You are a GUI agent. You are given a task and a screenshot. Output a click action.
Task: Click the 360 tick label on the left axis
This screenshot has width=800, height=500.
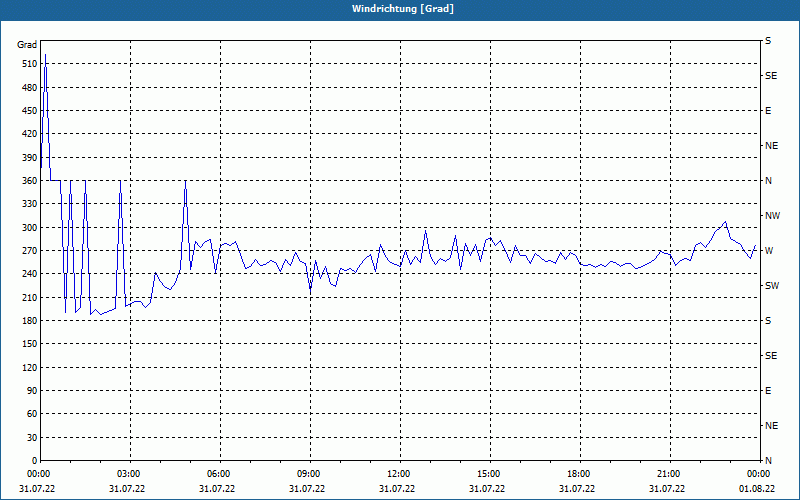(30, 181)
